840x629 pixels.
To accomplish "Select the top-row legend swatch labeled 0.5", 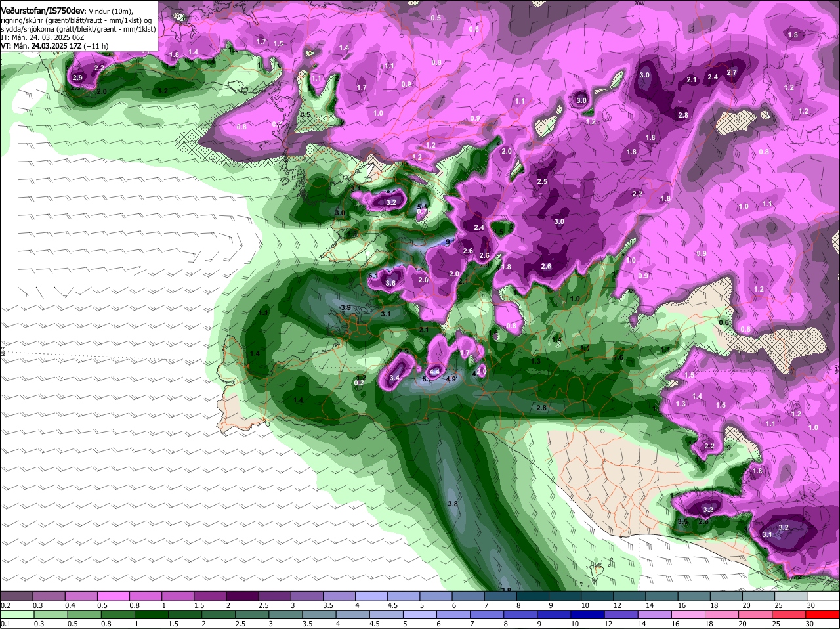I will [113, 596].
